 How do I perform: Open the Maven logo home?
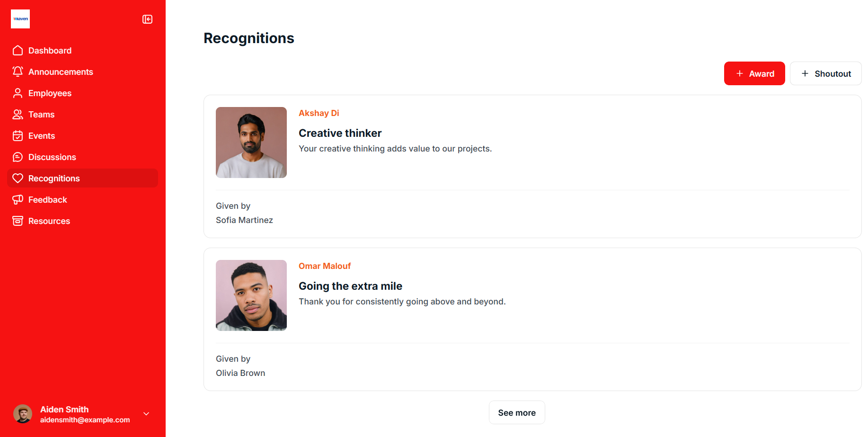tap(20, 19)
